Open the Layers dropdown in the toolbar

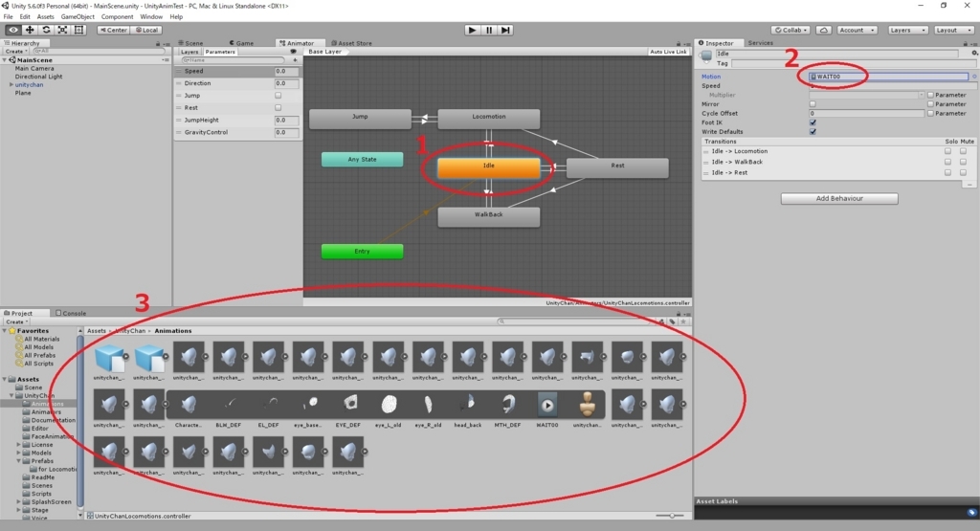click(x=907, y=30)
